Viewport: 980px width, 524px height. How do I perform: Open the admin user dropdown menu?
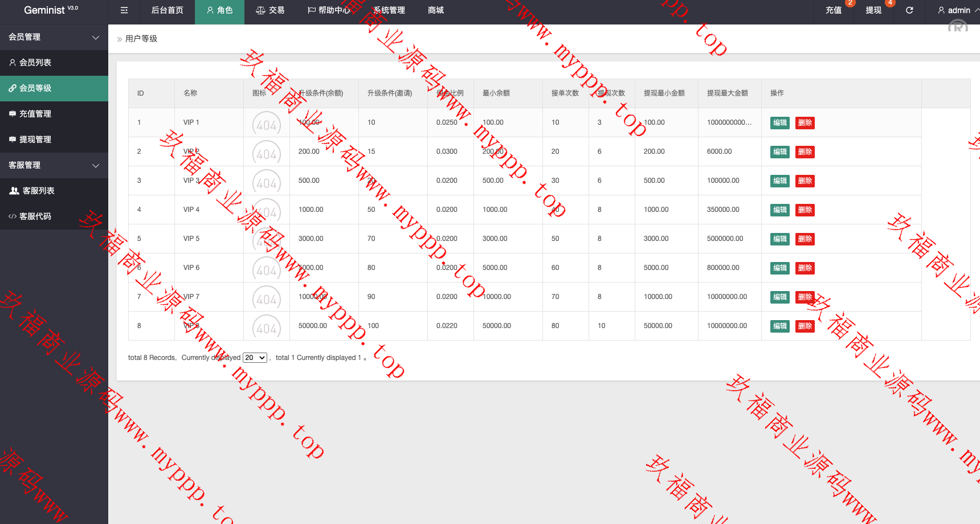point(957,10)
